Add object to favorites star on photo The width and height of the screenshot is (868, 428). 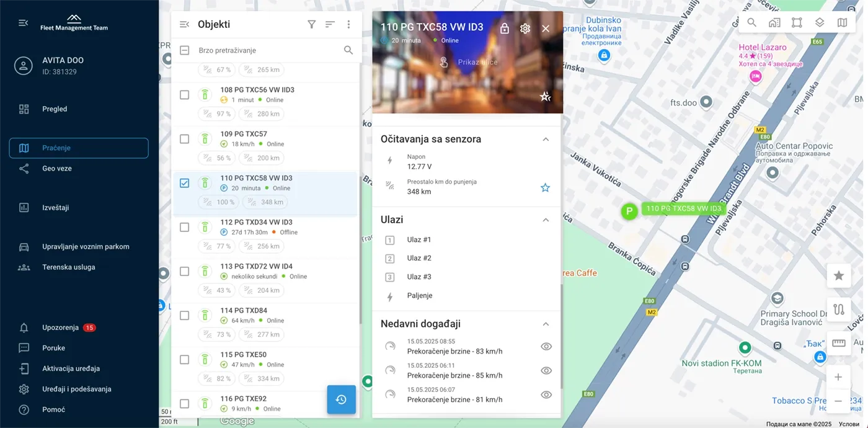pyautogui.click(x=546, y=97)
